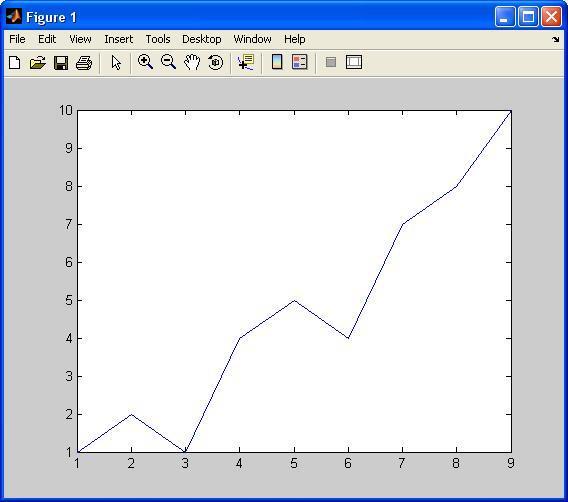Image resolution: width=568 pixels, height=502 pixels.
Task: Print the figure using printer icon
Action: pyautogui.click(x=84, y=63)
